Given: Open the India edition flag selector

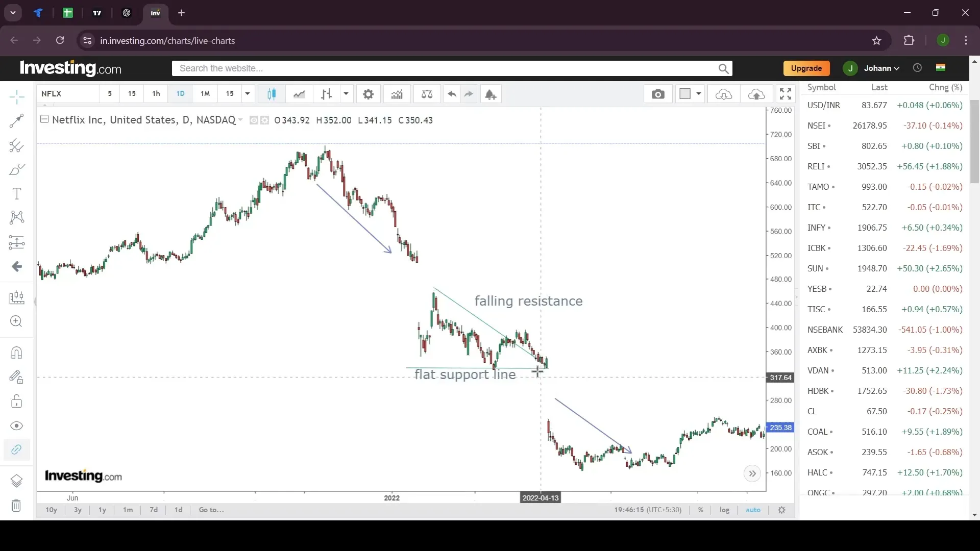Looking at the screenshot, I should pyautogui.click(x=941, y=67).
